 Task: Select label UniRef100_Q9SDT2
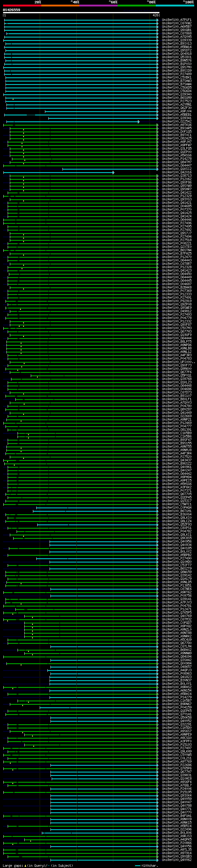(x=177, y=50)
